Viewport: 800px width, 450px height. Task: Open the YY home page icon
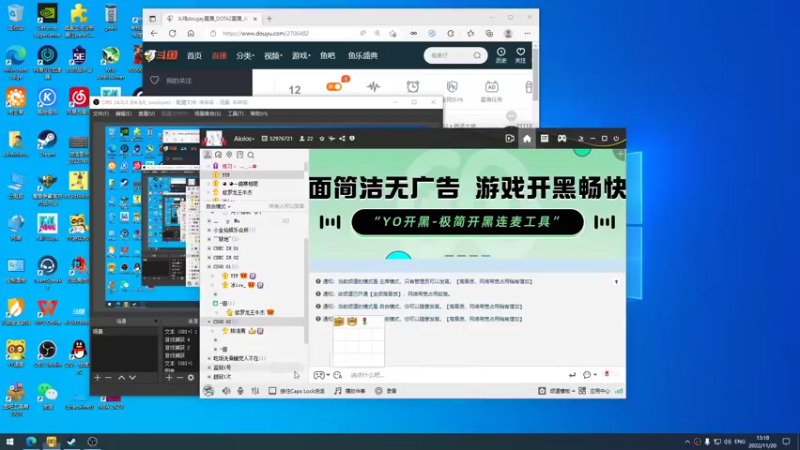[527, 138]
